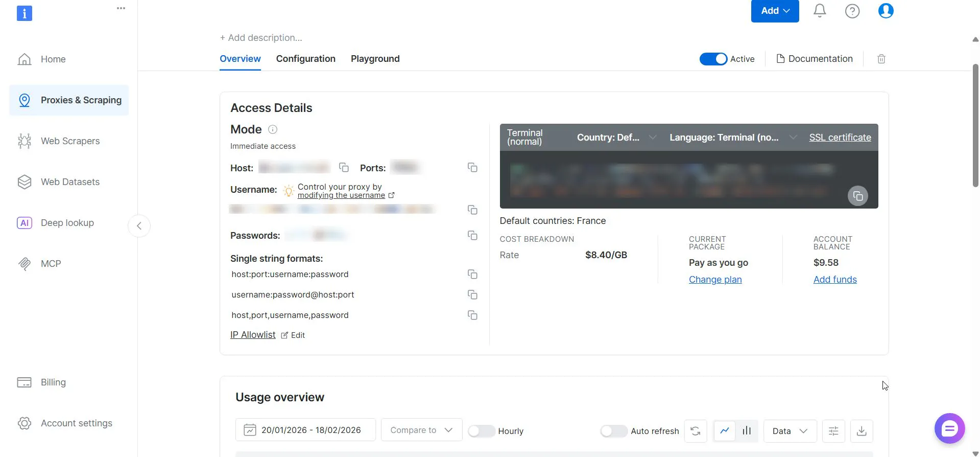
Task: Expand the Country dropdown
Action: click(616, 138)
